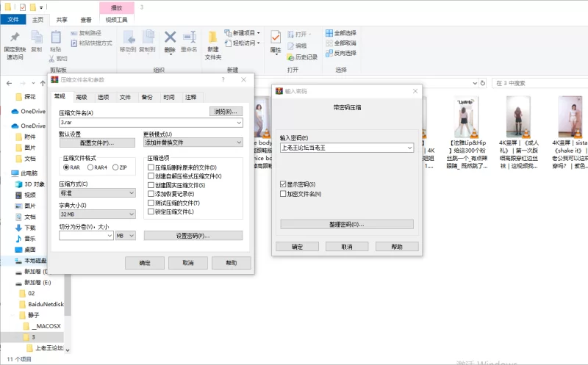Open the split volume size dropdown

110,235
